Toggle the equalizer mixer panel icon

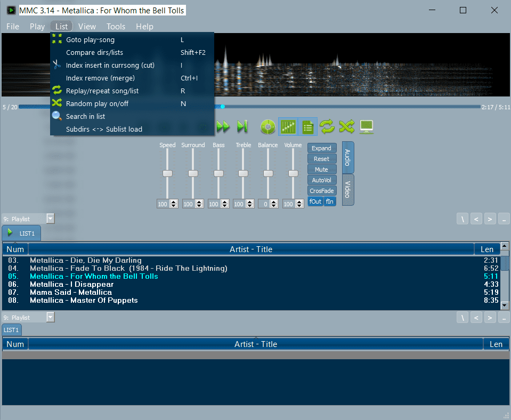(288, 127)
